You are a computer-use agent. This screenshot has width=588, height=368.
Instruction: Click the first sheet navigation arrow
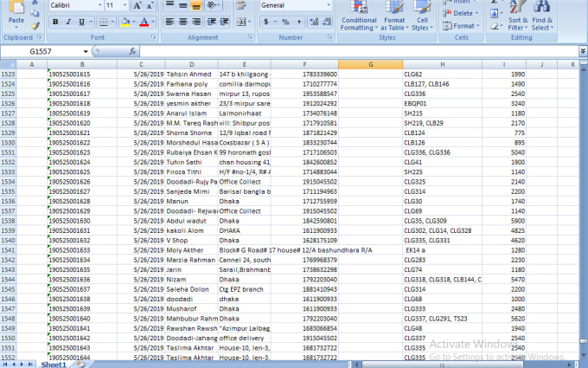coord(5,365)
